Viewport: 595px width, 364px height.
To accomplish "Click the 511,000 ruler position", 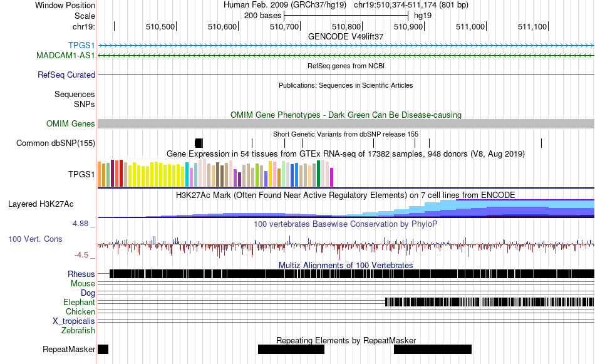I will 470,26.
